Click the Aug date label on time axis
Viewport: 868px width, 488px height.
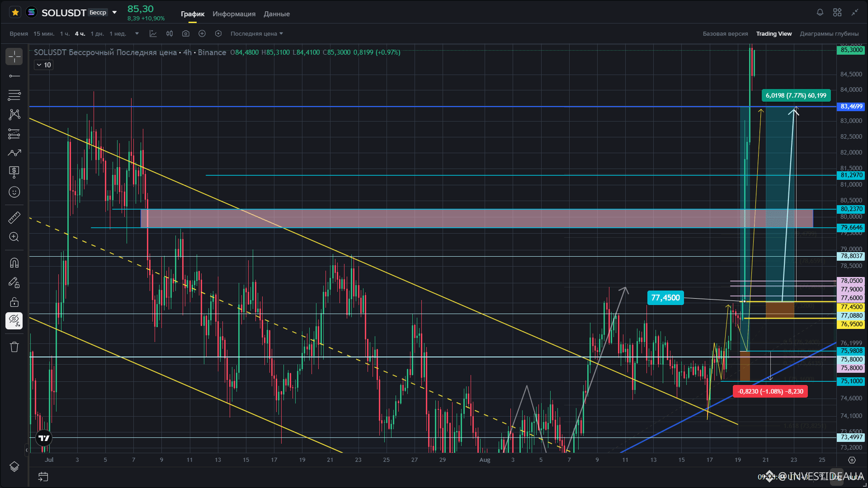tap(485, 460)
